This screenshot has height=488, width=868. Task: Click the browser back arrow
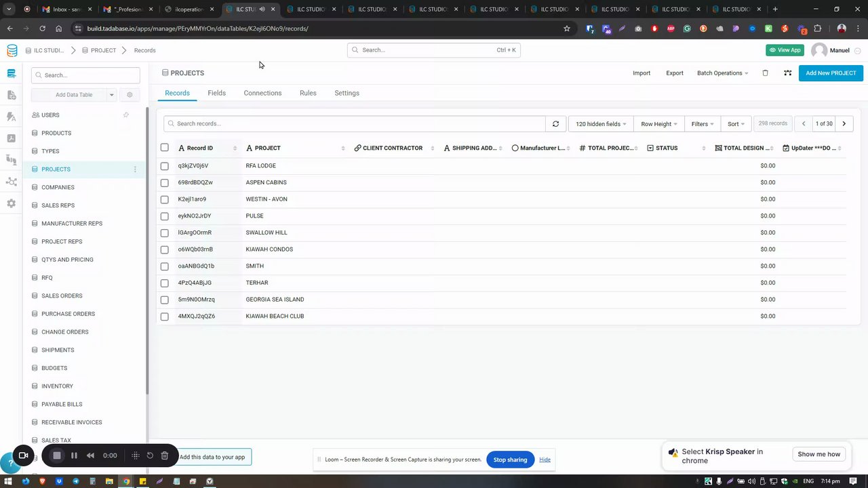[x=9, y=28]
